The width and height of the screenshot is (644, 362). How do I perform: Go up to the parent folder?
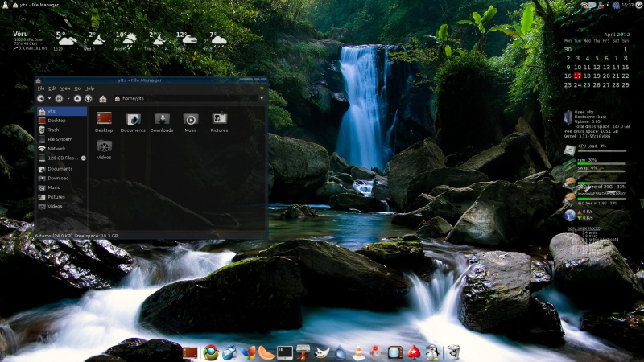[x=77, y=98]
